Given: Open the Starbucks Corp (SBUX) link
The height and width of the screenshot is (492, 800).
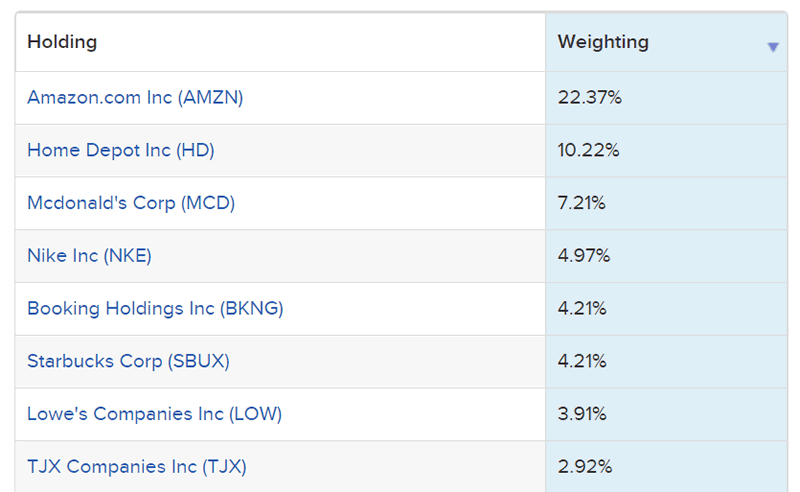Looking at the screenshot, I should pyautogui.click(x=128, y=361).
